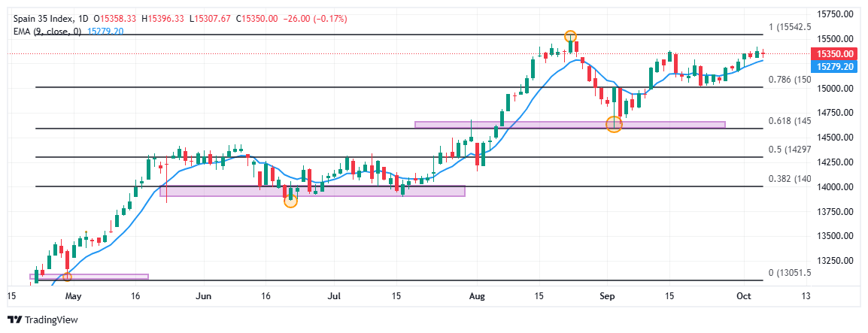Select the Fibonacci 1 (15542.5) level label

789,27
